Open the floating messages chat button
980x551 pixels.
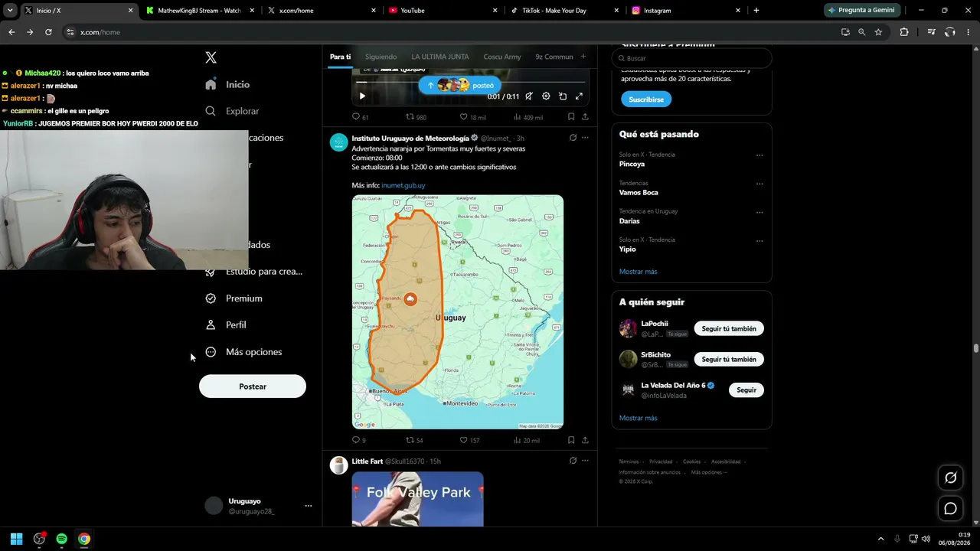coord(951,508)
